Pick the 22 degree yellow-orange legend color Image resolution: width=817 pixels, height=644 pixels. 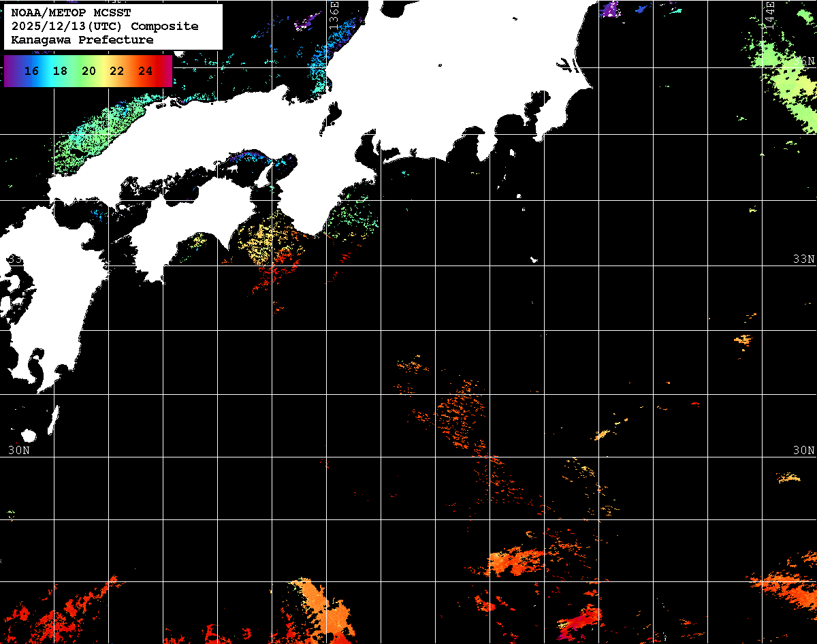point(116,71)
